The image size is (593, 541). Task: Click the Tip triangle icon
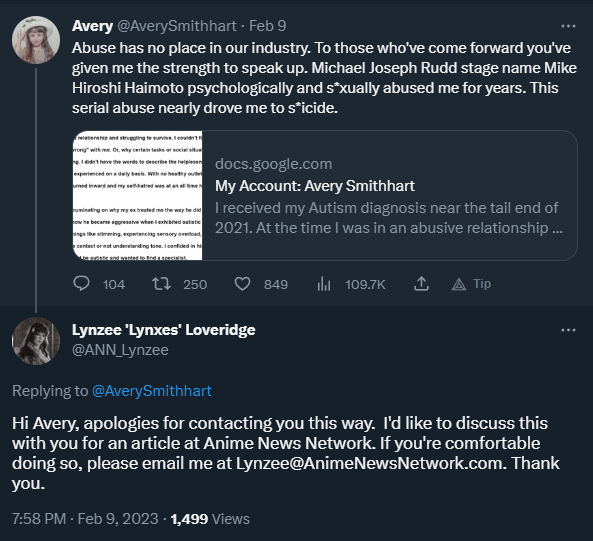(x=459, y=284)
